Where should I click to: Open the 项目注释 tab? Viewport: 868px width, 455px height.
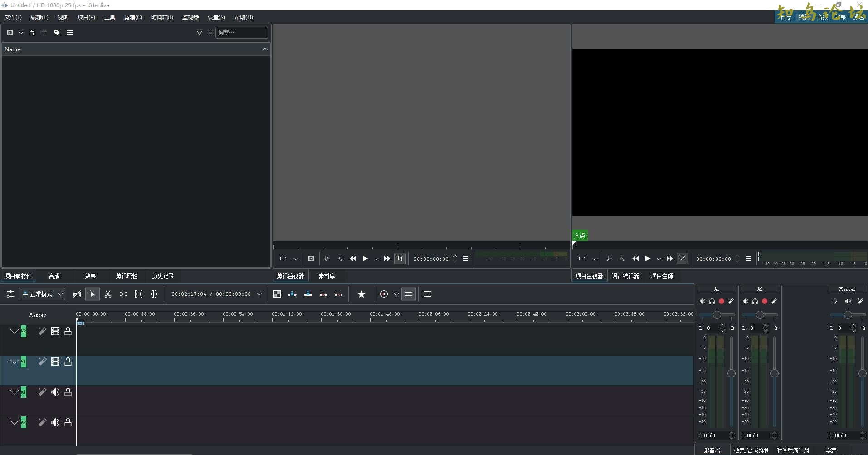pyautogui.click(x=662, y=276)
